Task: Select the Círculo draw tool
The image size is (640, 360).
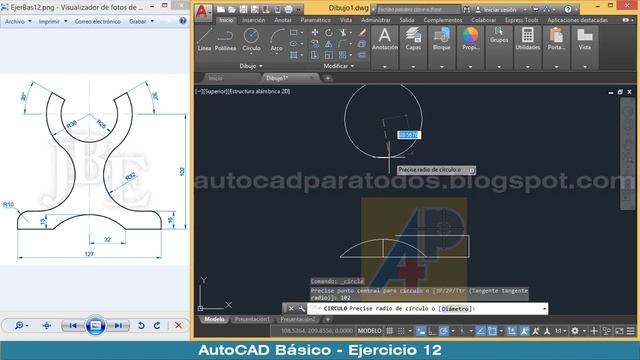Action: (251, 40)
